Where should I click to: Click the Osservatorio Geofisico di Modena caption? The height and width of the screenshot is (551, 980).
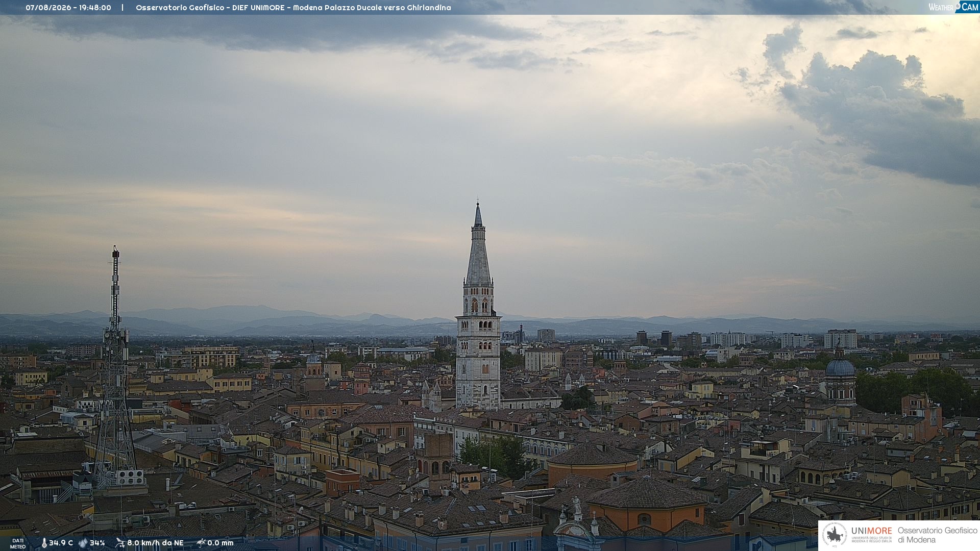(x=937, y=535)
